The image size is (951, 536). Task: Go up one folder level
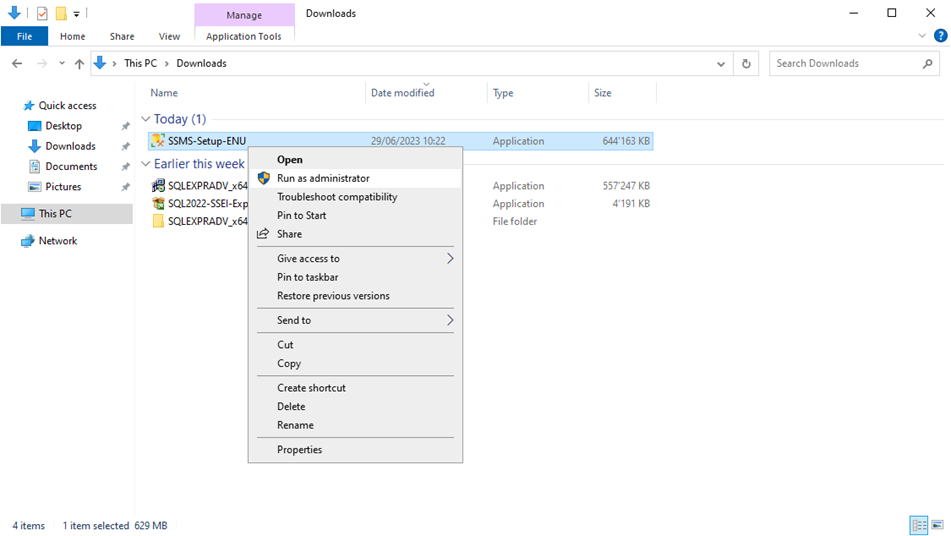click(x=79, y=63)
